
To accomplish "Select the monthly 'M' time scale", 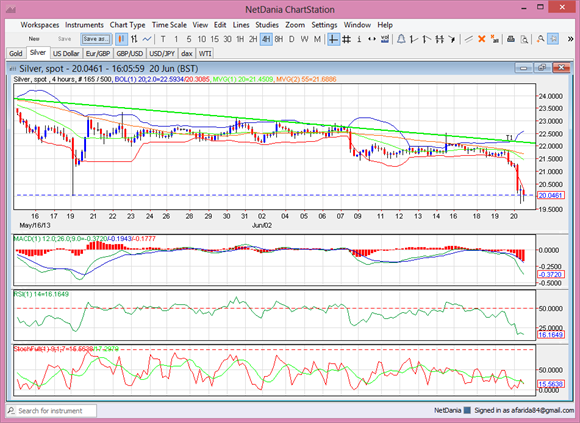I will click(x=317, y=39).
